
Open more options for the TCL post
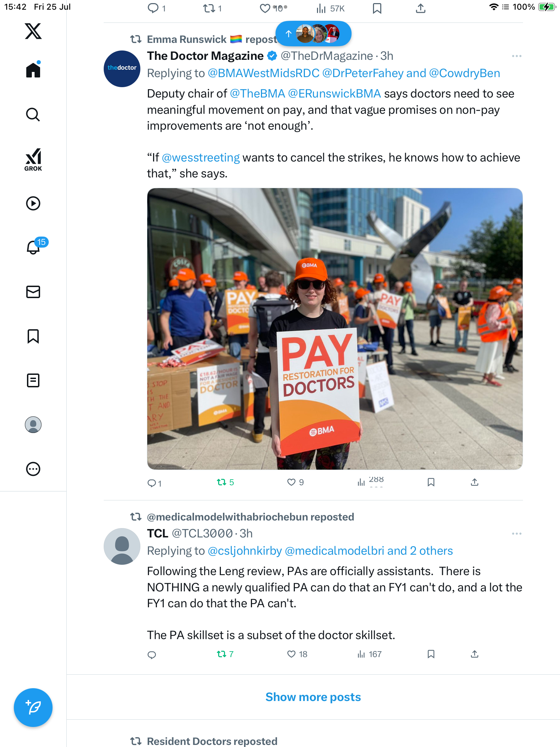click(517, 534)
